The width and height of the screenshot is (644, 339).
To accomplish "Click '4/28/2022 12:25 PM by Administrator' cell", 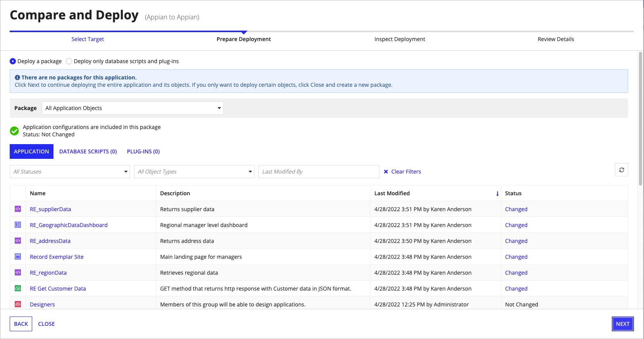I will click(x=422, y=305).
